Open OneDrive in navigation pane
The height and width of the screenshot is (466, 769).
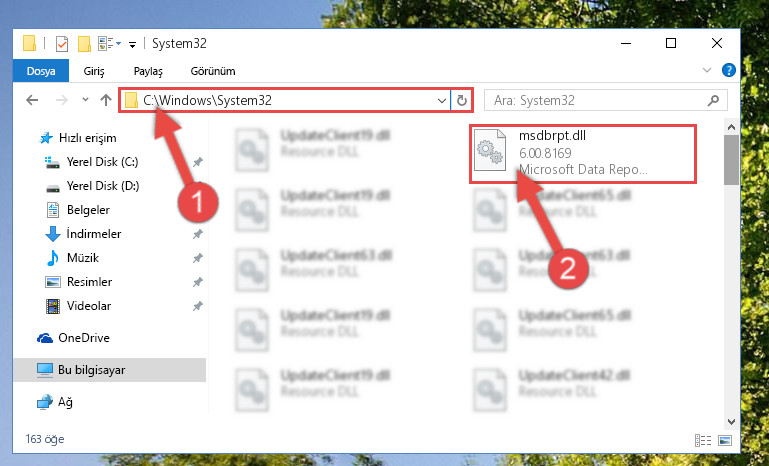(x=84, y=338)
